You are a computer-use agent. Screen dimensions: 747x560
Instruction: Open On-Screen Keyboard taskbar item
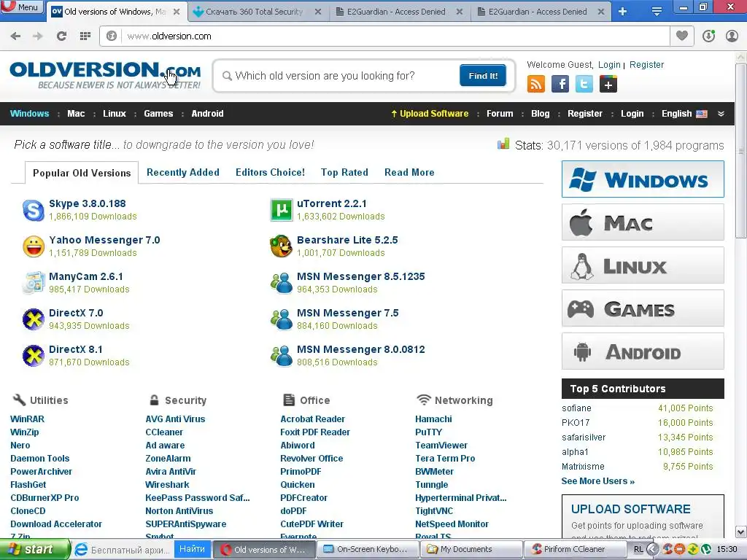click(x=368, y=549)
